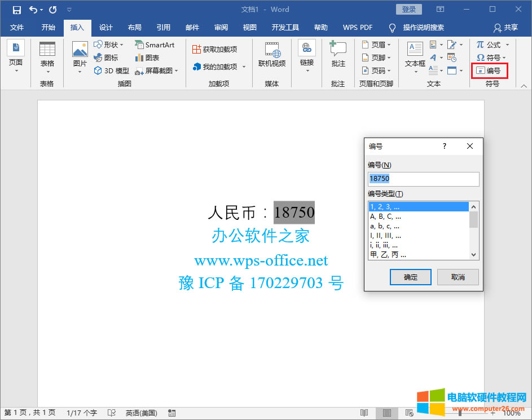Open the Text Box gallery

point(415,56)
